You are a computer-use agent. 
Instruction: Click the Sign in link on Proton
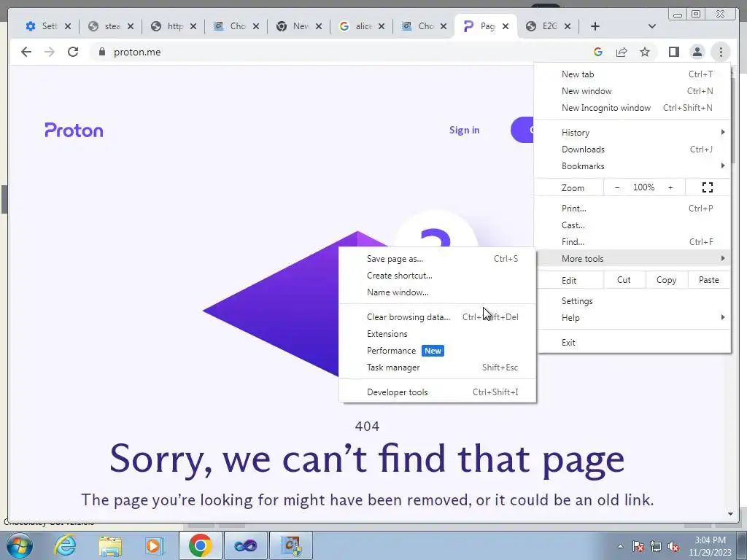pos(465,130)
